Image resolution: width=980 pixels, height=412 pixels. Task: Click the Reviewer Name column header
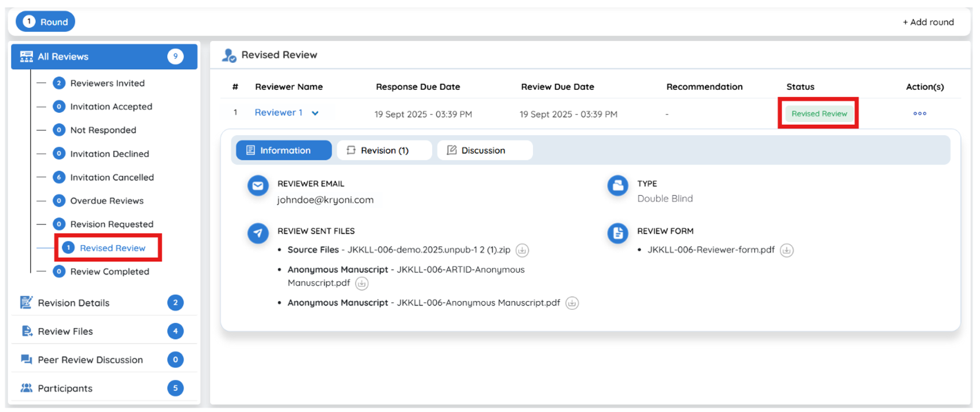tap(289, 87)
